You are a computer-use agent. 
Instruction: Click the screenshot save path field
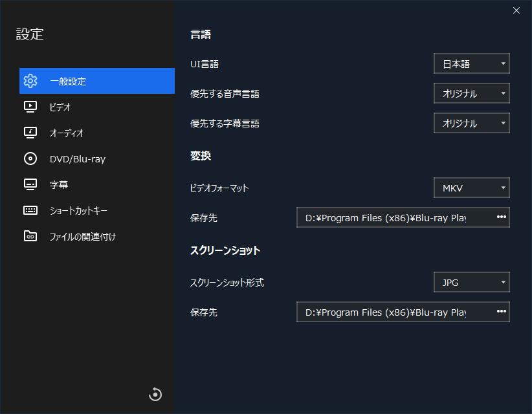point(388,312)
